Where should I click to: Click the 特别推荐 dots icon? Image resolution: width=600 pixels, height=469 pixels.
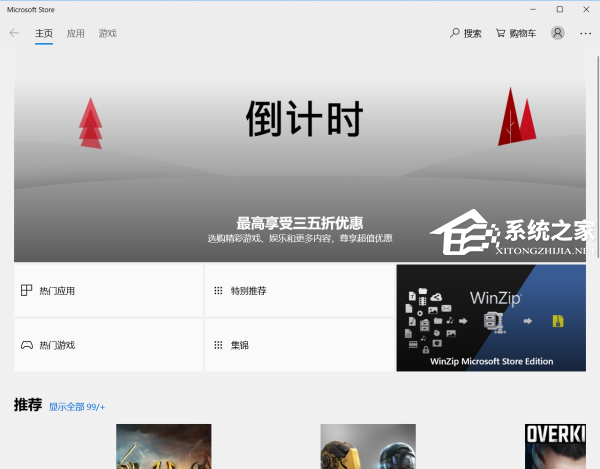pos(218,291)
